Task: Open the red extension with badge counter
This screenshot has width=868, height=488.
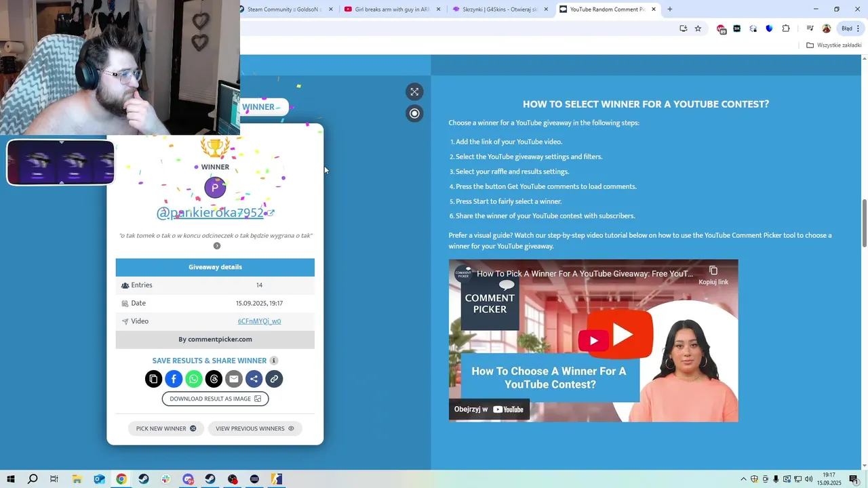Action: pyautogui.click(x=721, y=28)
